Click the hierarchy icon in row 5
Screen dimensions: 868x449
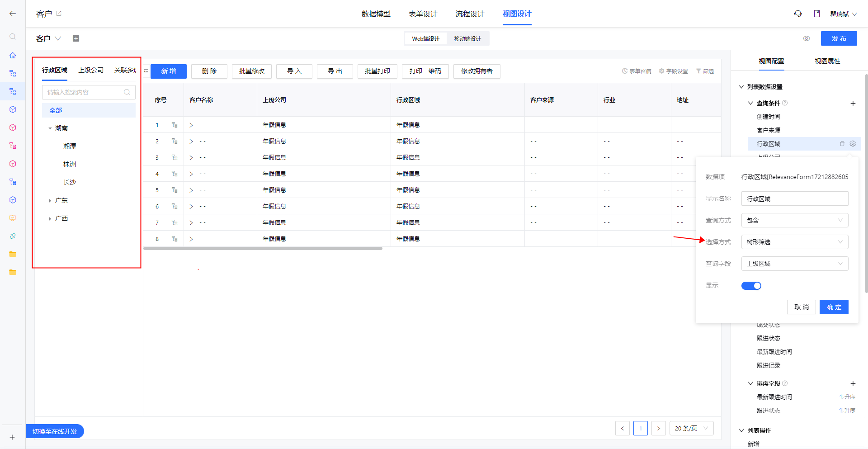(175, 190)
